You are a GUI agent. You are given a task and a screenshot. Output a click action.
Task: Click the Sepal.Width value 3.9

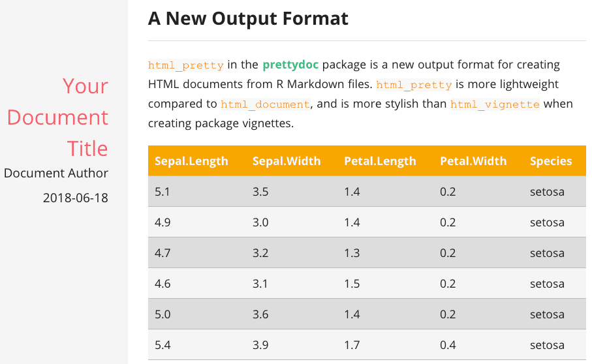coord(260,344)
